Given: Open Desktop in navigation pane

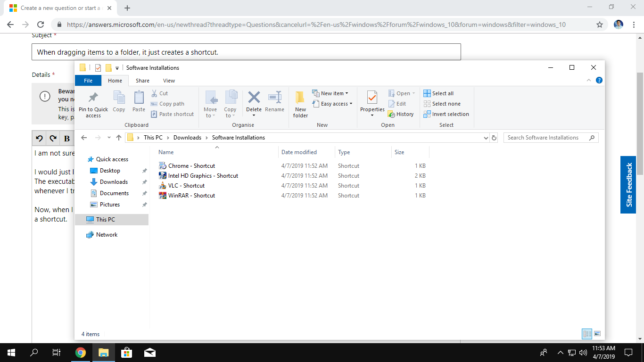Looking at the screenshot, I should pos(110,171).
